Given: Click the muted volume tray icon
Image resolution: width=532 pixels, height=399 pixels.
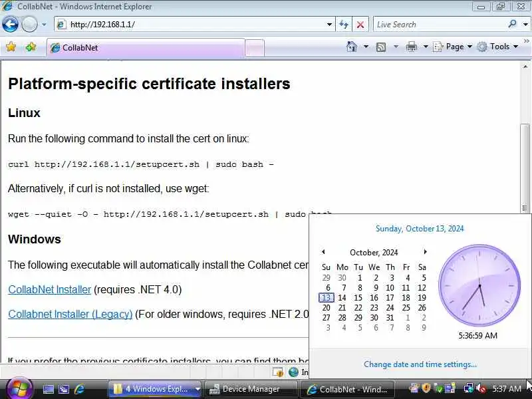Looking at the screenshot, I should coord(481,388).
